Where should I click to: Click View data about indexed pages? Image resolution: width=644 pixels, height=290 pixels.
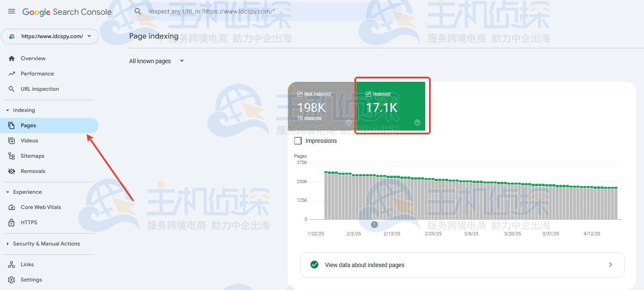click(364, 265)
